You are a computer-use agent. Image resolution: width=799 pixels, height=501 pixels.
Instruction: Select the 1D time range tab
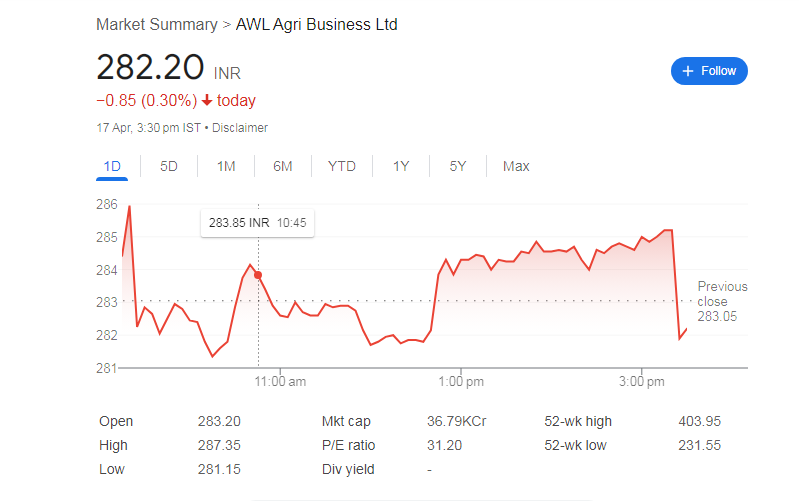pos(112,166)
